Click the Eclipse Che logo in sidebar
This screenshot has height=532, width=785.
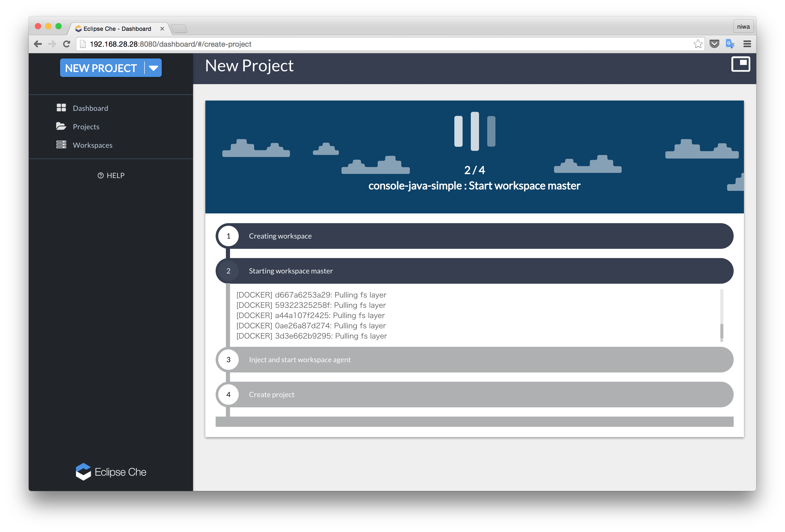click(x=111, y=471)
